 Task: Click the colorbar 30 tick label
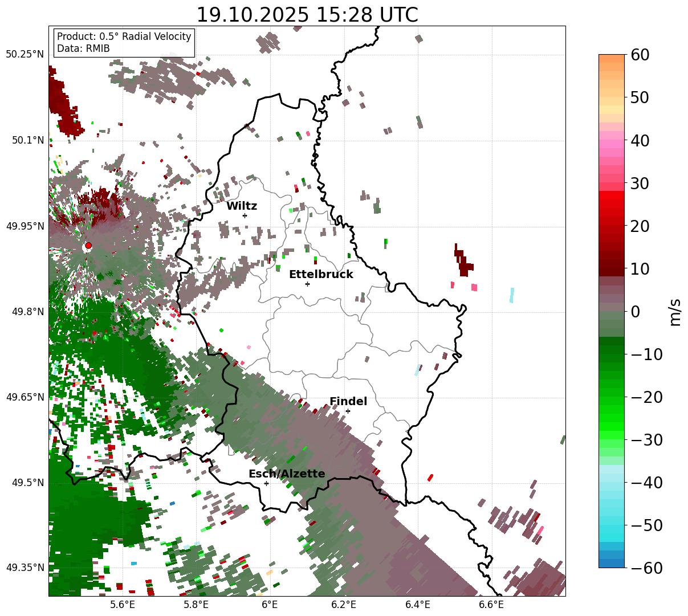point(640,183)
